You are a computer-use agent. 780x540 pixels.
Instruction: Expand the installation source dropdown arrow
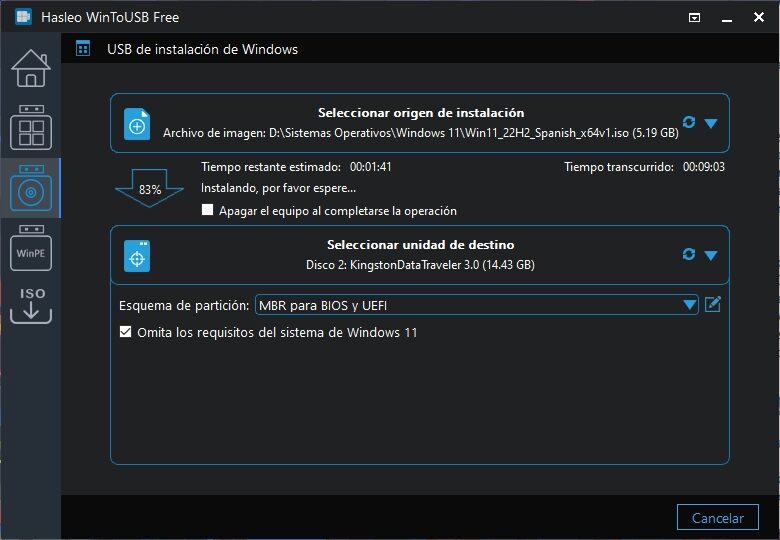(711, 123)
